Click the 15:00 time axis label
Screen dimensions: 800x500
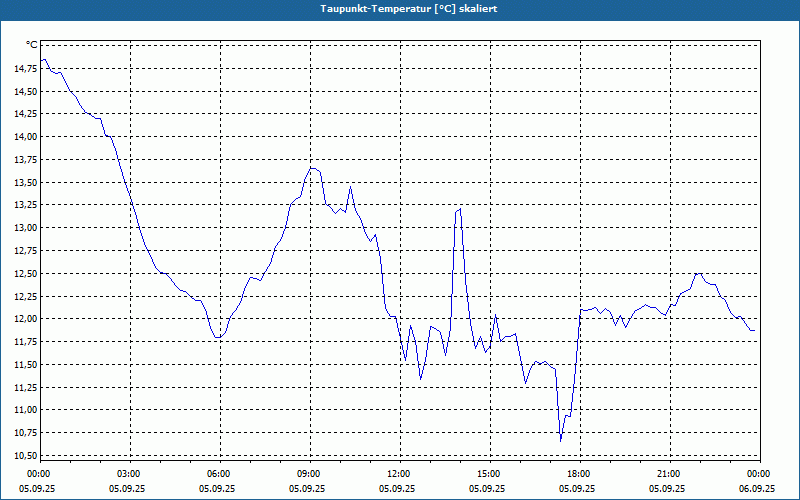coord(491,474)
